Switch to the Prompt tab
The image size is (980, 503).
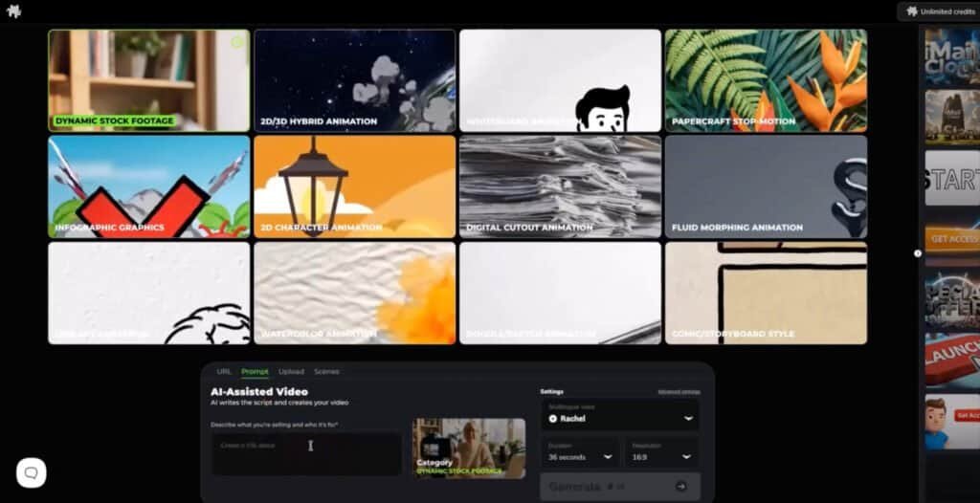(x=255, y=371)
